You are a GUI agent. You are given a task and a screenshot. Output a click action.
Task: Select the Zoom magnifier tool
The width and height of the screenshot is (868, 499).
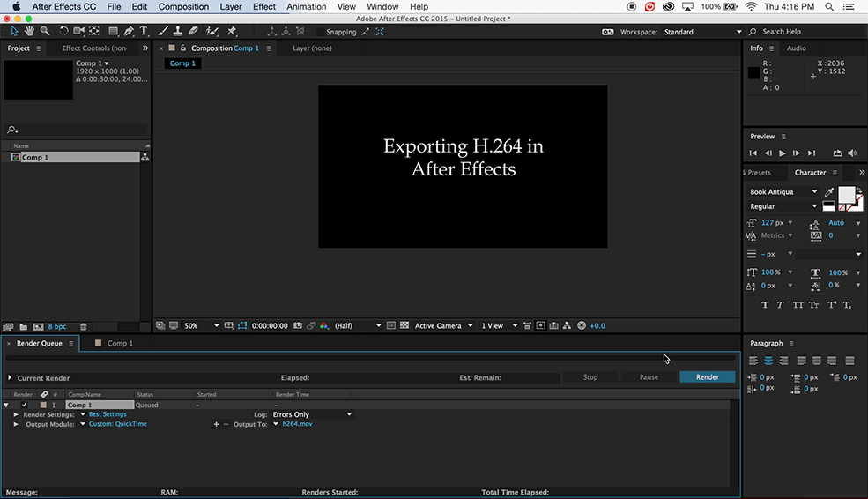[45, 32]
